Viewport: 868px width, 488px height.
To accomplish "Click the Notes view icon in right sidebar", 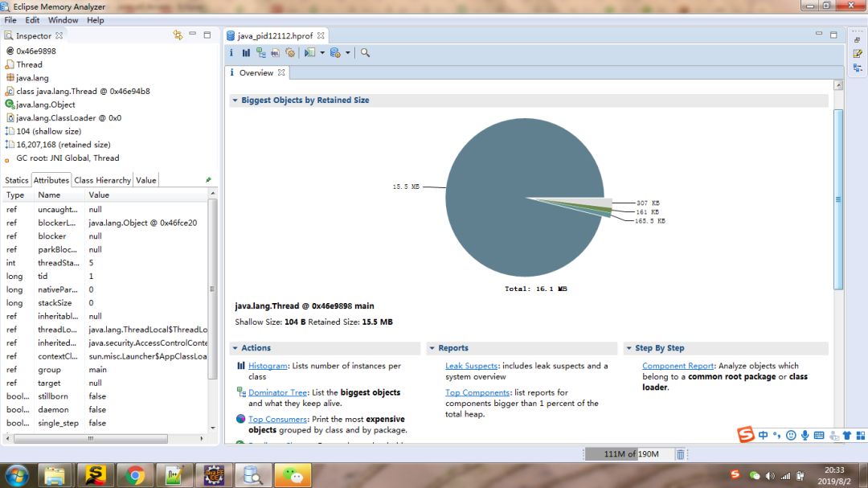I will tap(858, 53).
